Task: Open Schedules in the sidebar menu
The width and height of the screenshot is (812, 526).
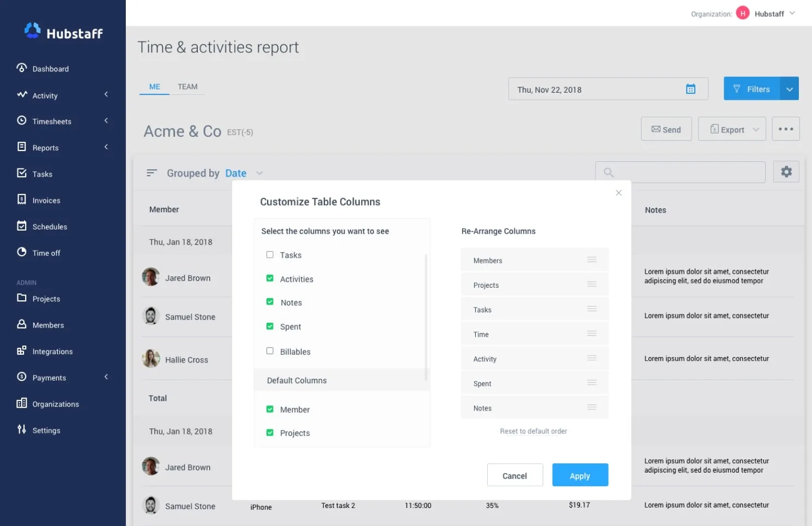Action: pos(50,227)
